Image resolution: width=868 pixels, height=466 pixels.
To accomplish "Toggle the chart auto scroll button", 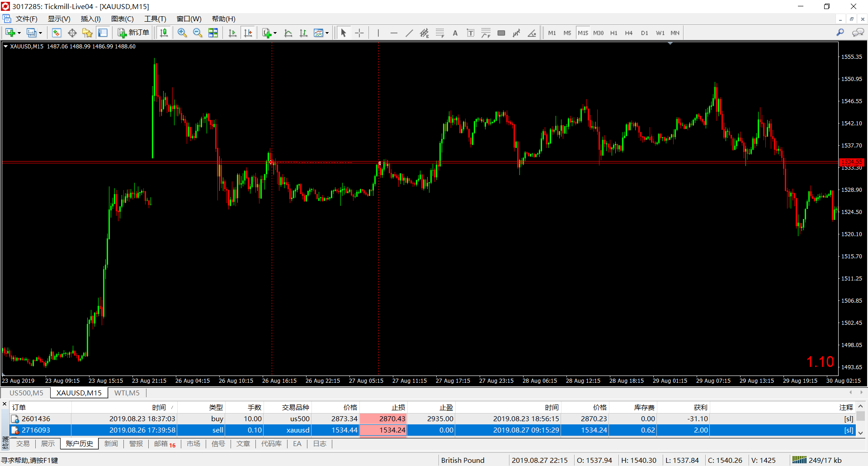I will (233, 33).
